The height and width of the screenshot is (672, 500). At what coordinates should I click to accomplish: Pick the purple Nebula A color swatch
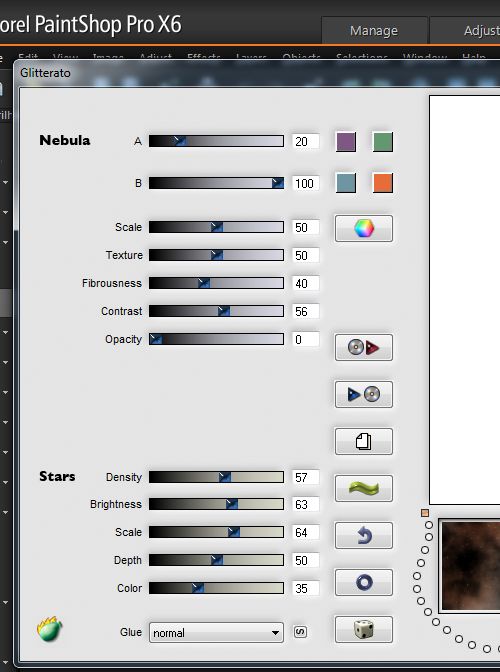[346, 142]
